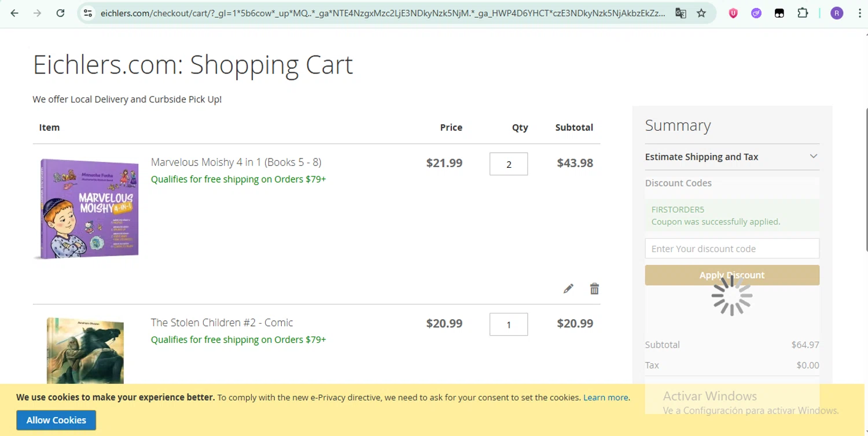Remove Marvelous Moishy item with trash icon
This screenshot has height=436, width=868.
pyautogui.click(x=594, y=289)
